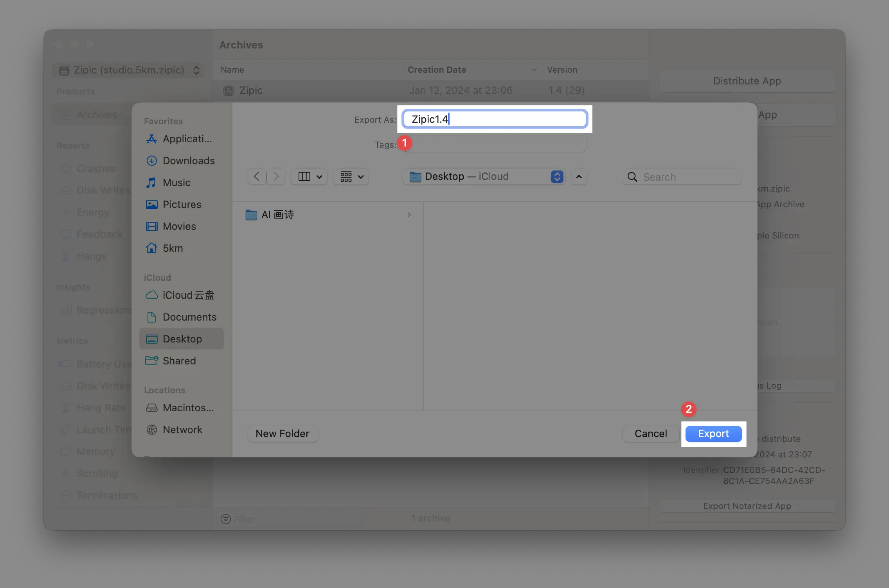Select Documents under iCloud
889x588 pixels.
click(182, 317)
